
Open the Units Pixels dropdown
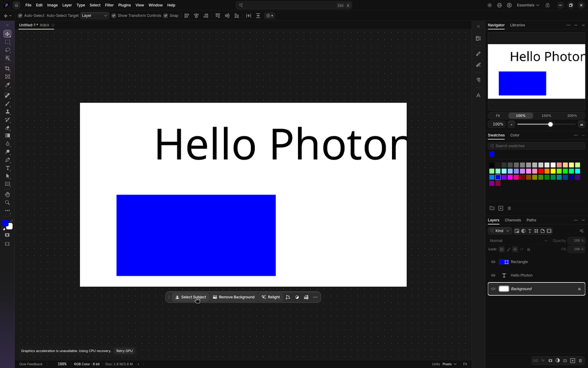[449, 364]
